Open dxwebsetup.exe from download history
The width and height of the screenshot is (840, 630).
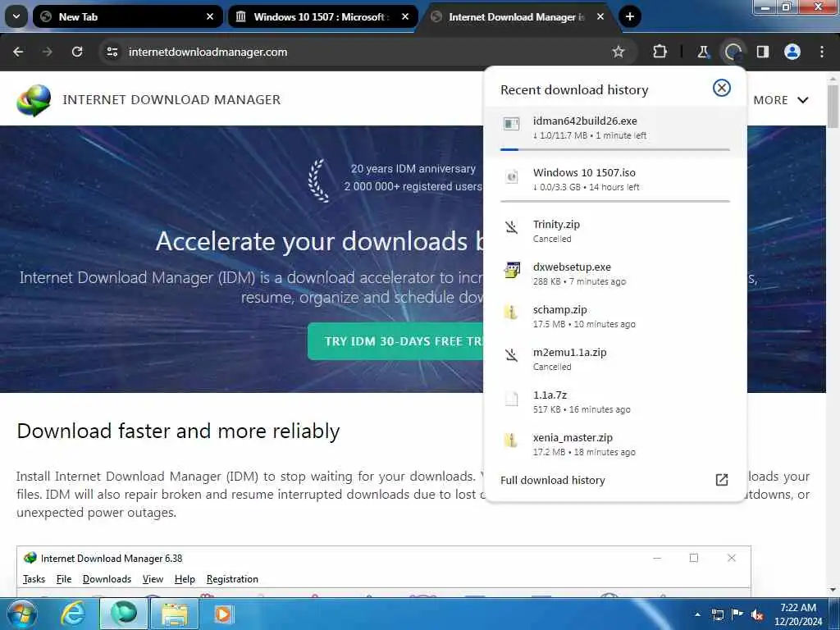(615, 274)
